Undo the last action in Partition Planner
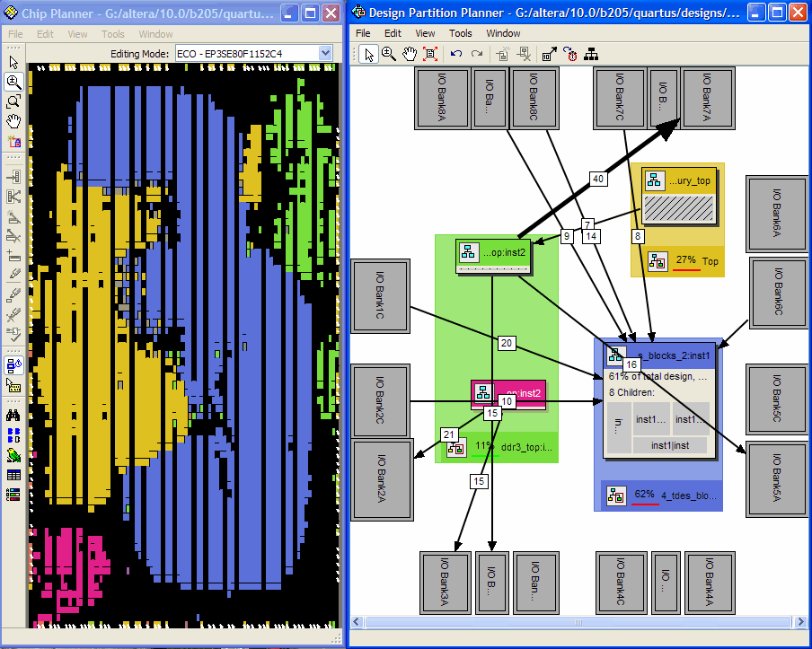Screen dimensions: 812x649 tap(456, 55)
